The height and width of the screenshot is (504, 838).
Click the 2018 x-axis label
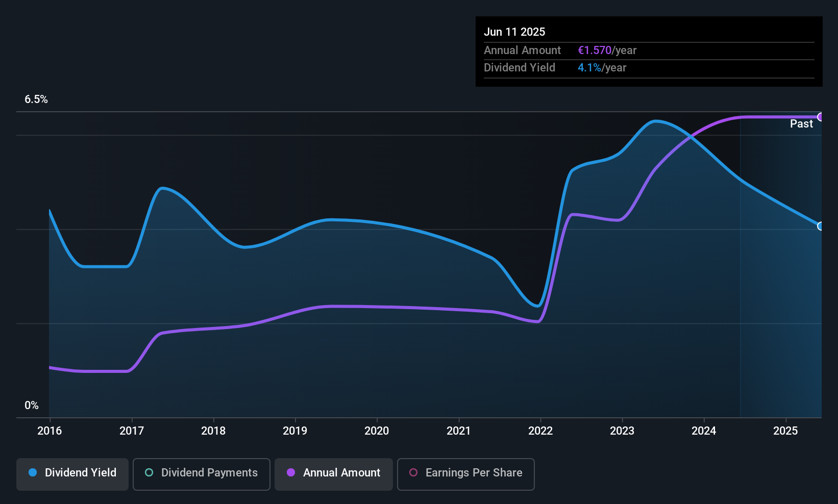click(x=213, y=431)
